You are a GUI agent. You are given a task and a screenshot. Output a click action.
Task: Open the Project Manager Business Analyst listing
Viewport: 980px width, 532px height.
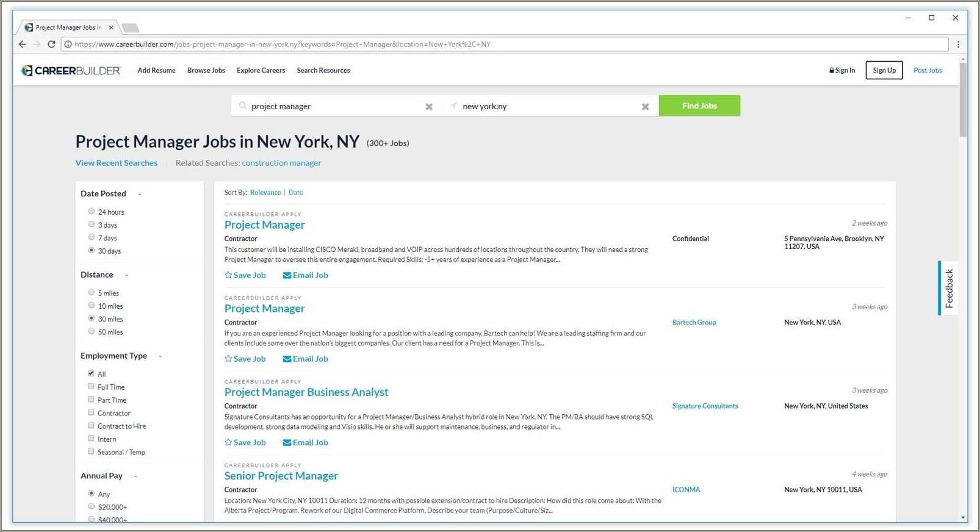(306, 392)
